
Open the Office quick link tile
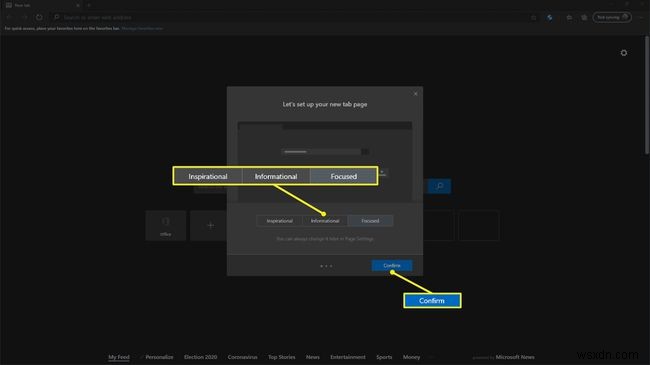[166, 226]
